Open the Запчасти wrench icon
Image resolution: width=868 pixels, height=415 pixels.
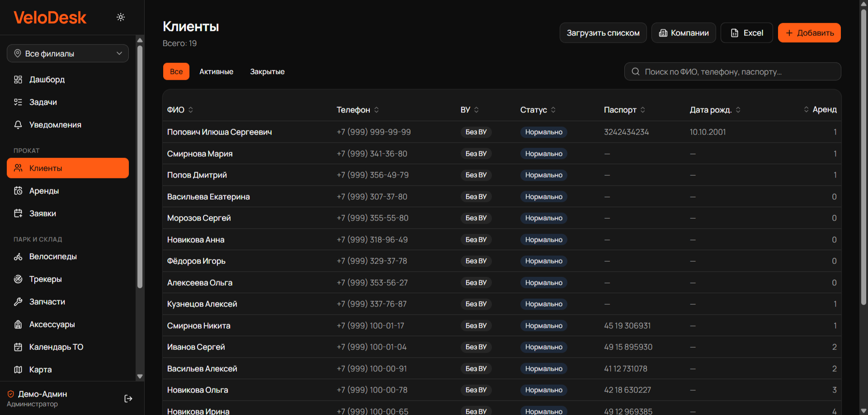click(18, 302)
